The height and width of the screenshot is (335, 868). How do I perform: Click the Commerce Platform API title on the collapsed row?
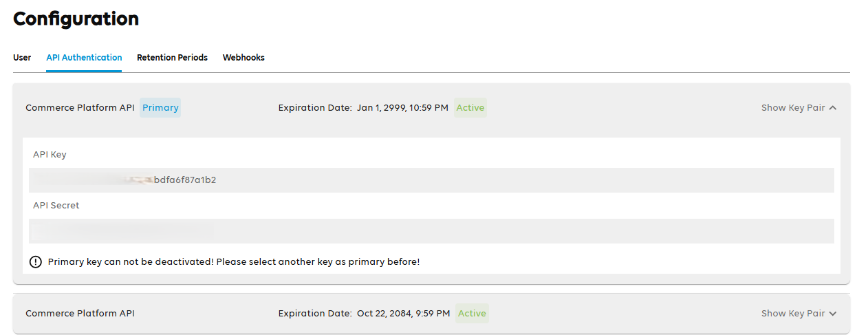pos(80,314)
